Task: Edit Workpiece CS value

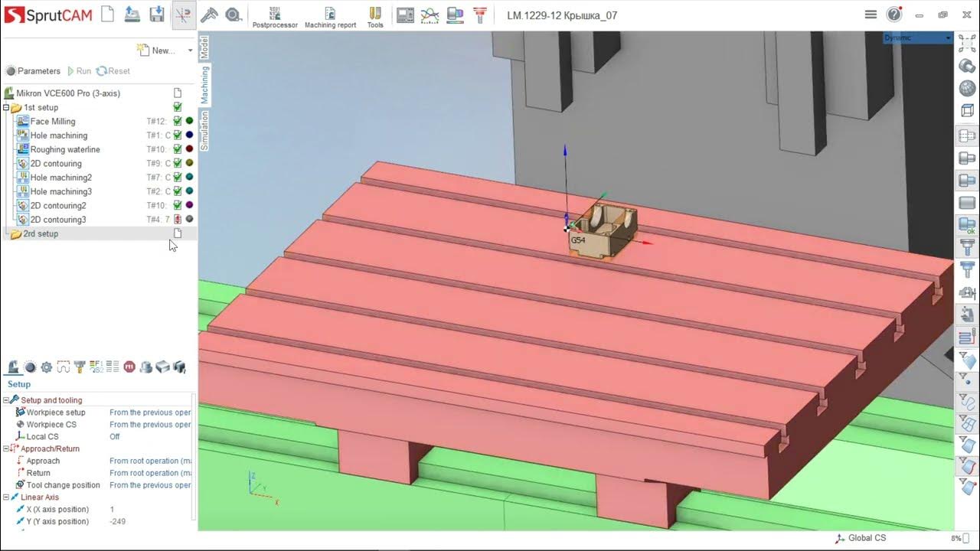Action: click(150, 425)
